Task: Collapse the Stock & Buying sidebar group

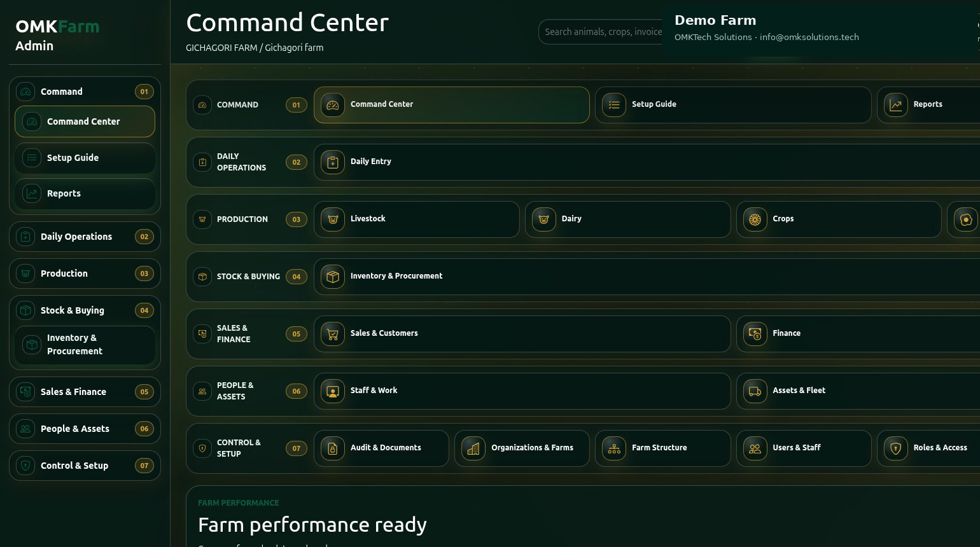Action: tap(85, 310)
